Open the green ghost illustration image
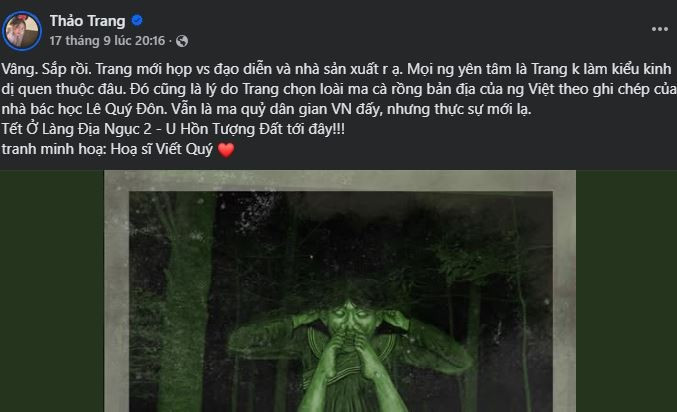The image size is (677, 412). 340,291
